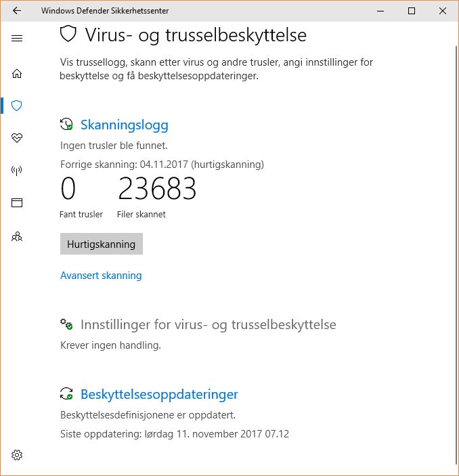Click the Skanningslogg history icon
The height and width of the screenshot is (476, 459).
tap(66, 125)
